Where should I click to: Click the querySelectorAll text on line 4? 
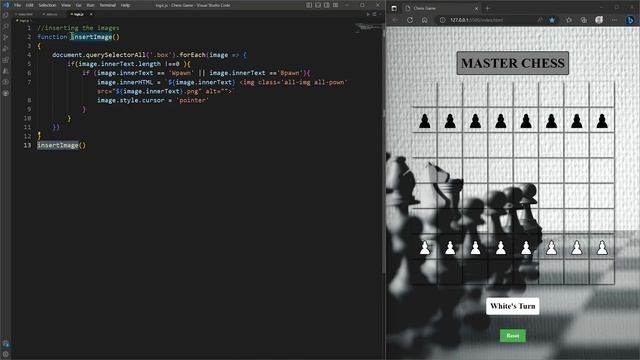pyautogui.click(x=116, y=55)
